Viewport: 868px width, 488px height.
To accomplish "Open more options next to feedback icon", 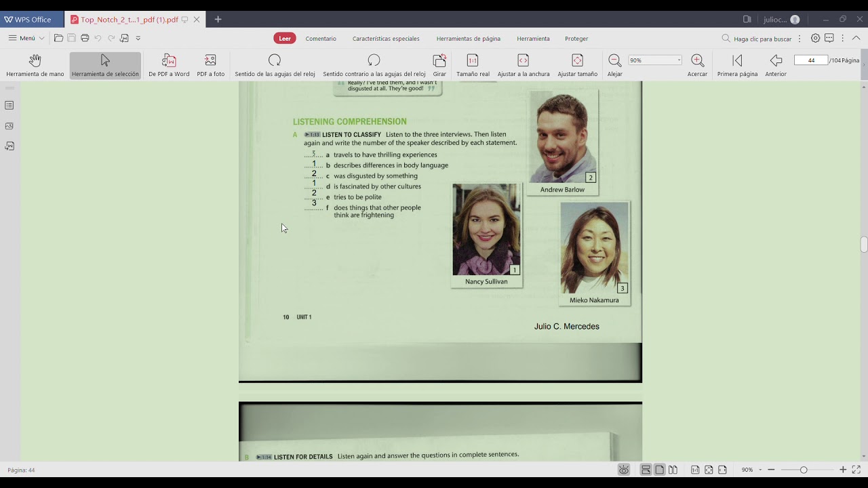I will 842,38.
